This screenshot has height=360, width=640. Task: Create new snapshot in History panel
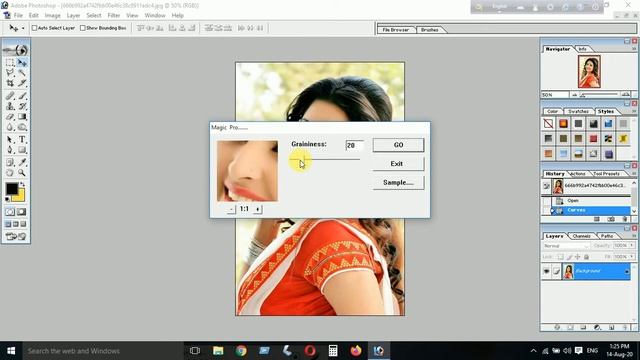click(611, 219)
